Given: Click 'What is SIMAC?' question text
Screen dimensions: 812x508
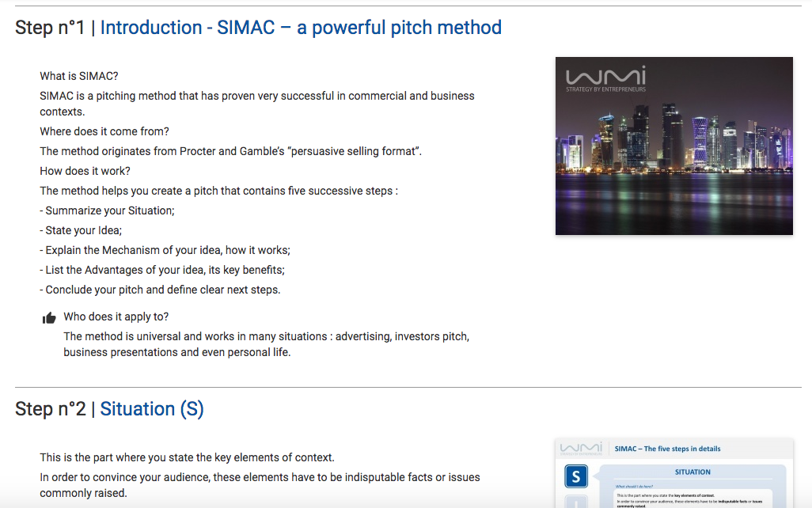Looking at the screenshot, I should (x=79, y=76).
